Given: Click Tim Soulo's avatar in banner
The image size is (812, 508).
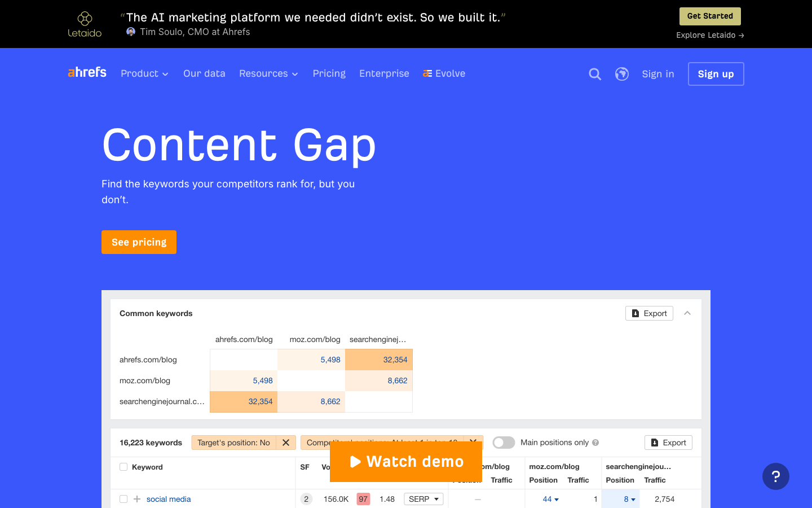Looking at the screenshot, I should coord(131,32).
